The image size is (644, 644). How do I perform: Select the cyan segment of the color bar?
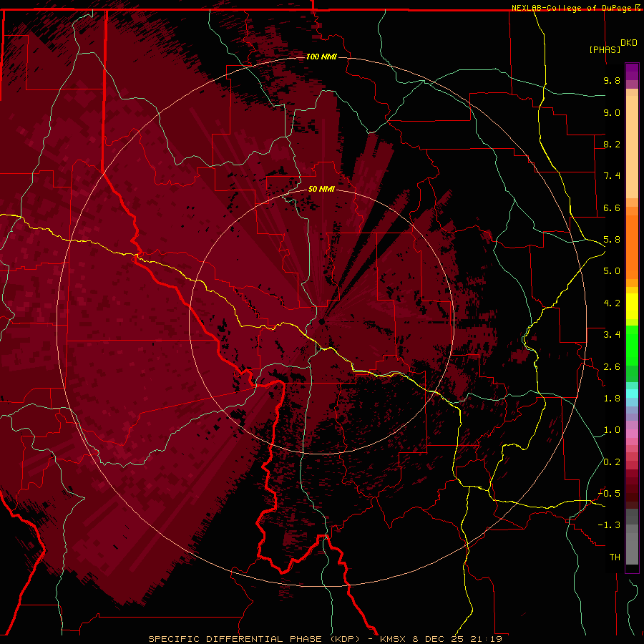coord(632,394)
